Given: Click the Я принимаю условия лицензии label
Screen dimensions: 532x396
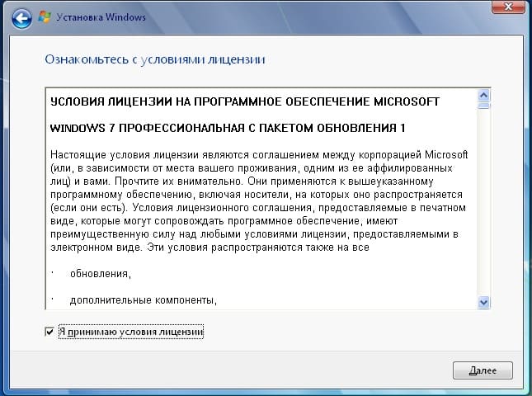Looking at the screenshot, I should pyautogui.click(x=130, y=332).
